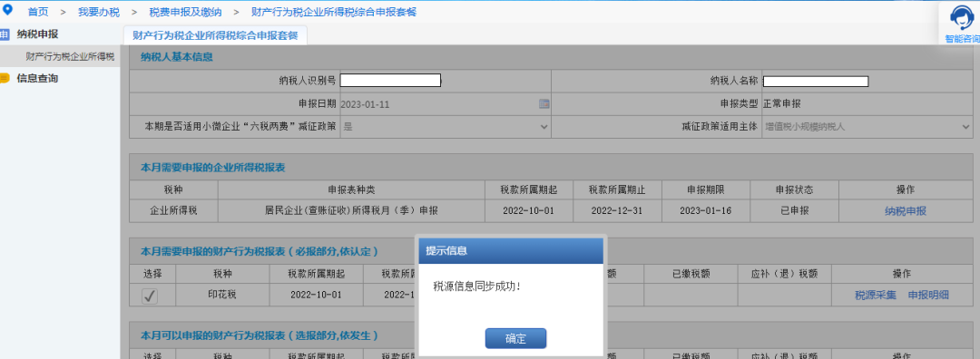Expand the 六税两费 减征政策 dropdown
This screenshot has height=359, width=980.
point(544,127)
